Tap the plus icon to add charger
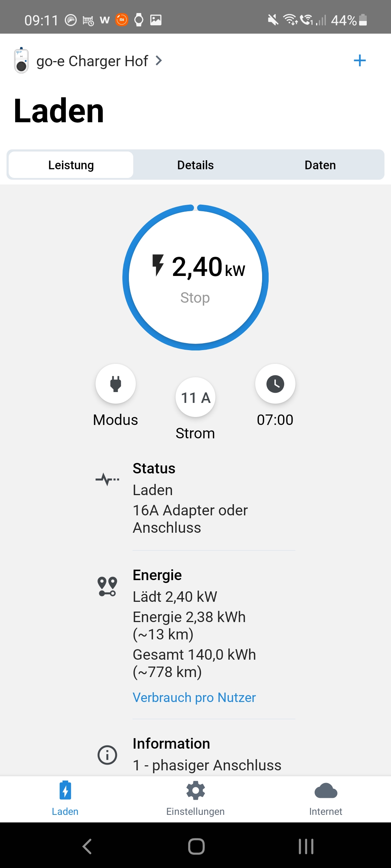This screenshot has width=391, height=868. pyautogui.click(x=360, y=60)
